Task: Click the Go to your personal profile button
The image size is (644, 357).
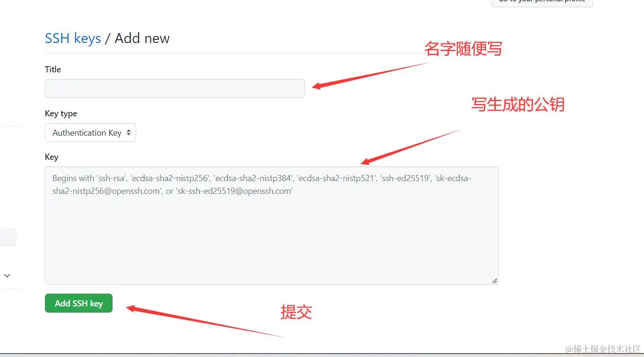Action: (x=542, y=2)
